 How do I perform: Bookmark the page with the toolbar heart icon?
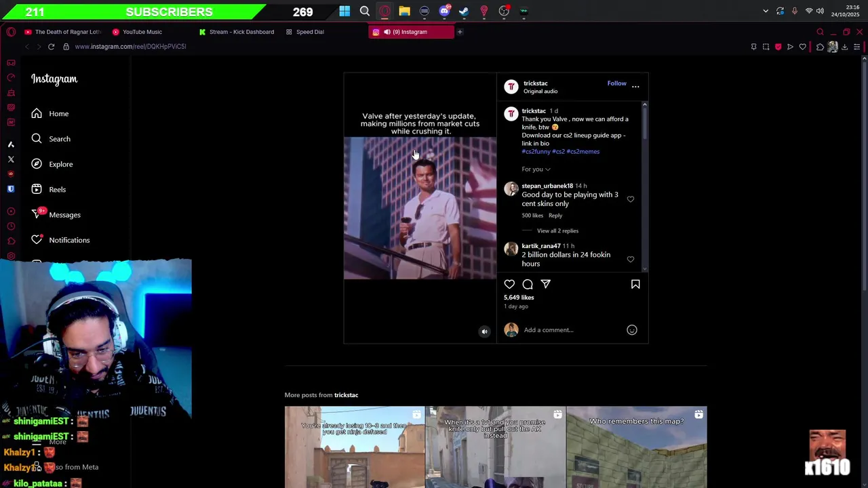coord(802,47)
